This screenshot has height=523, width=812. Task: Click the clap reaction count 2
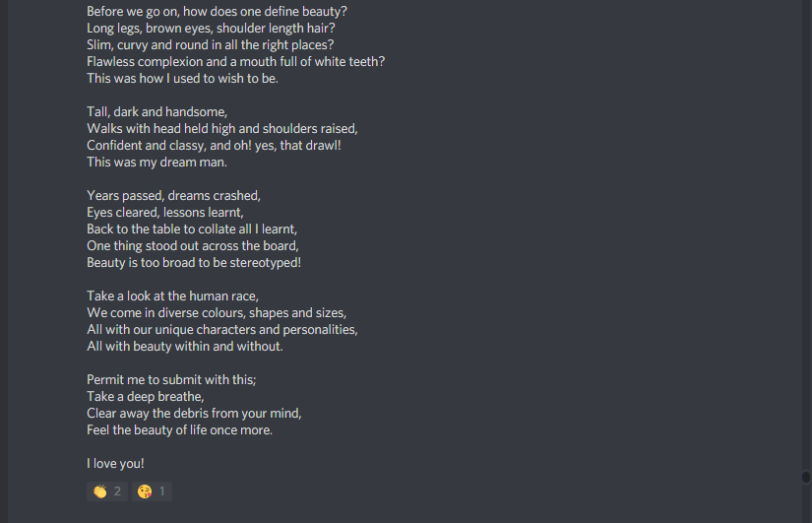click(x=117, y=490)
